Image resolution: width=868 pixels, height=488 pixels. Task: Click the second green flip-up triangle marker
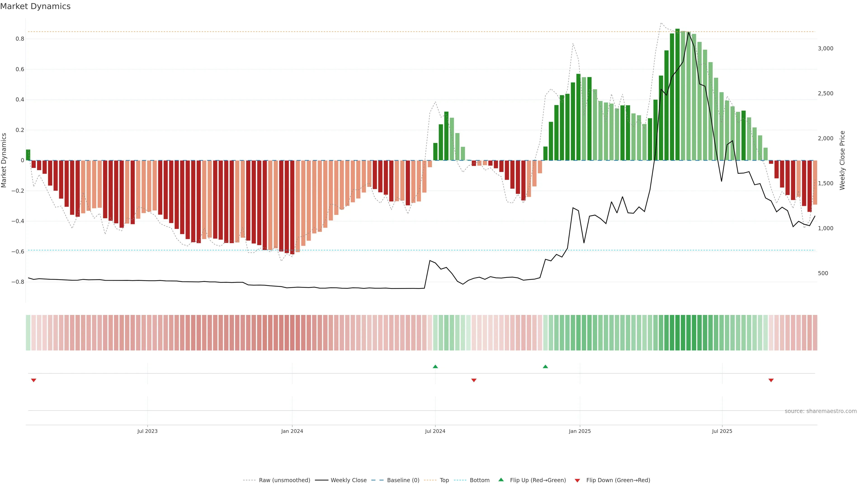(545, 366)
